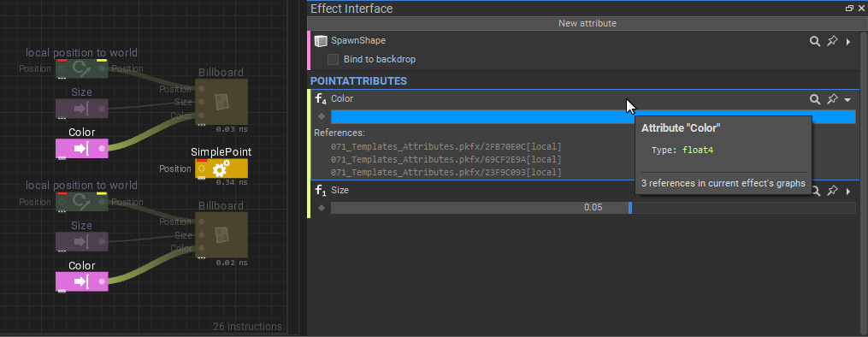
Task: Search references for the SpawnShape attribute
Action: (x=815, y=41)
